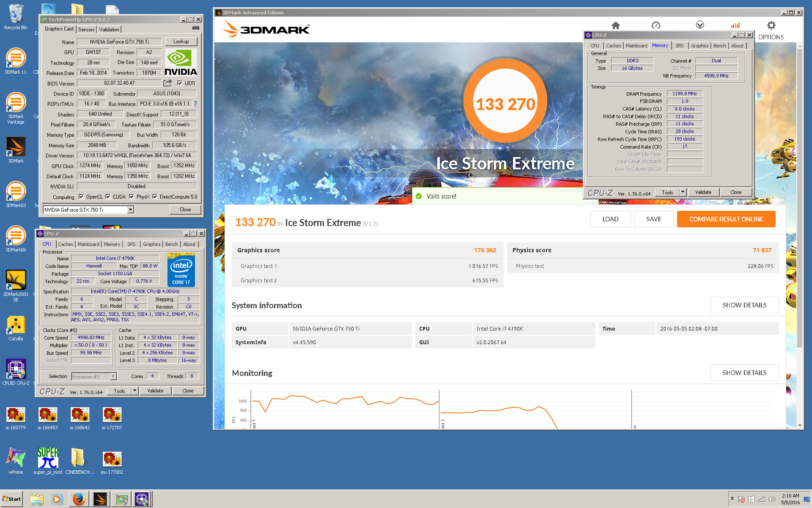The width and height of the screenshot is (812, 508).
Task: Switch to Sensors tab in GPU-Z
Action: pos(86,29)
